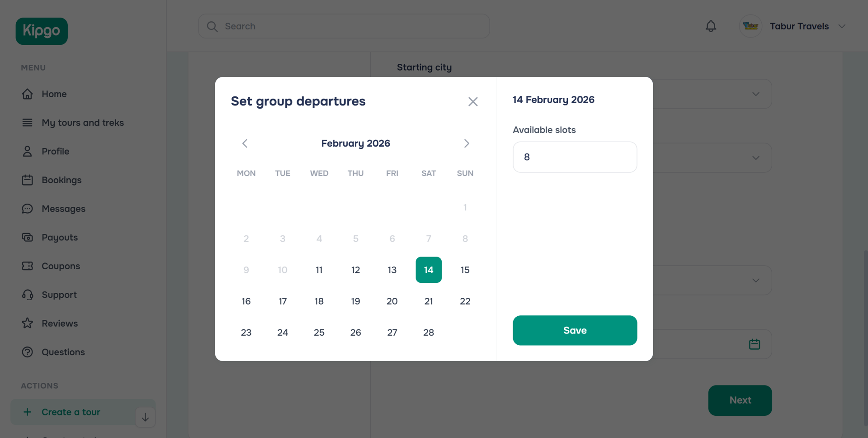Open the date picker calendar icon on the form
The height and width of the screenshot is (438, 868).
755,344
